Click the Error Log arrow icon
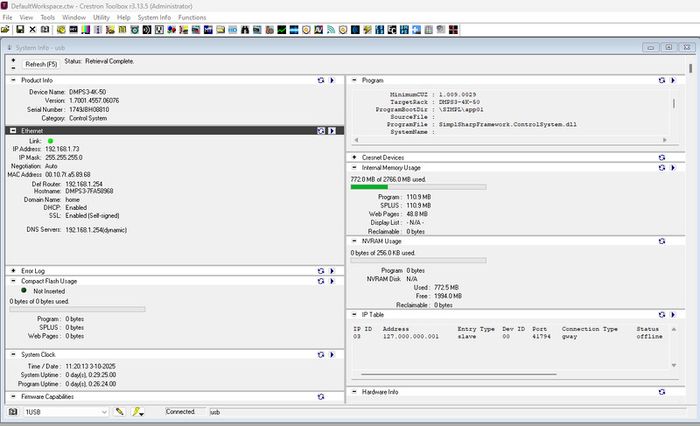Screen dimensions: 700x426 [x=332, y=271]
